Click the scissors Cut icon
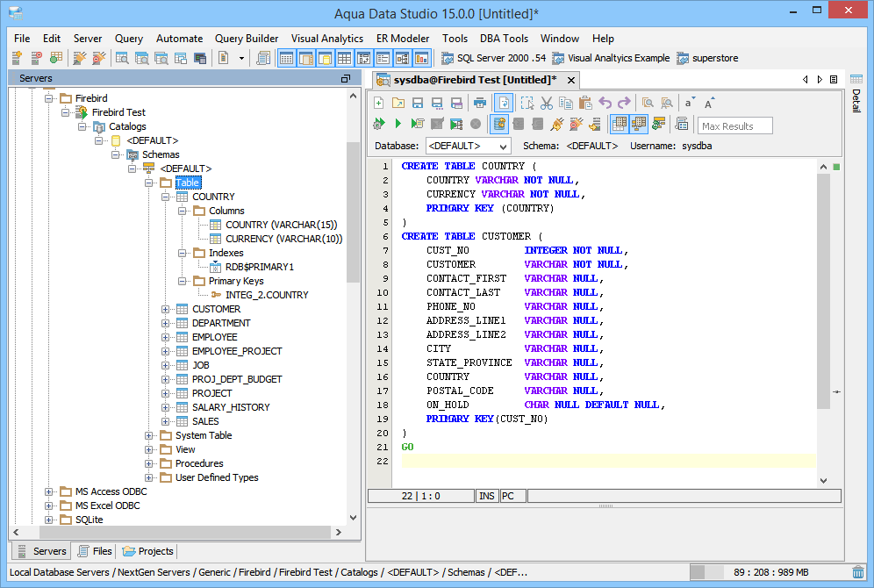874x588 pixels. [546, 103]
